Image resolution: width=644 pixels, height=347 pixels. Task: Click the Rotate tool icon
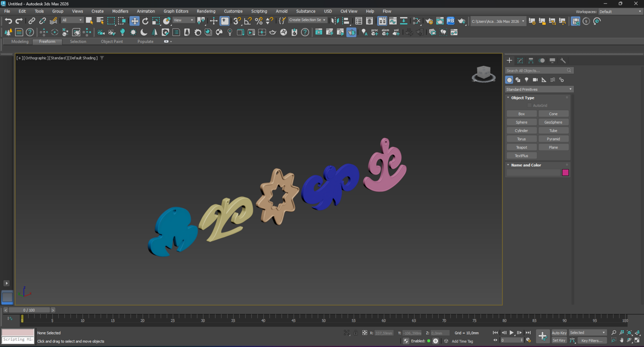pyautogui.click(x=145, y=21)
